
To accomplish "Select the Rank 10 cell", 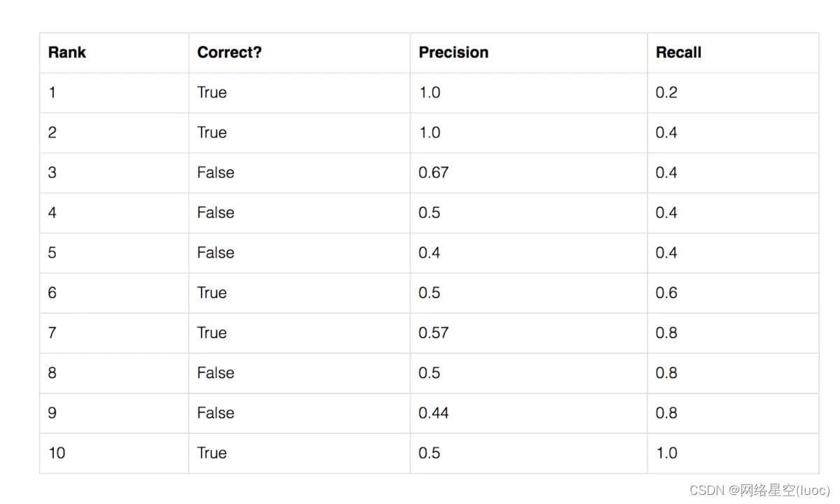I will (x=57, y=453).
